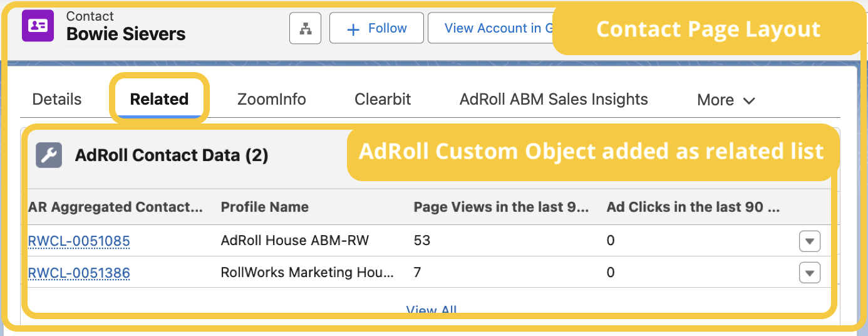Open row actions menu for RWCL-0051386
The height and width of the screenshot is (336, 868).
pos(809,273)
